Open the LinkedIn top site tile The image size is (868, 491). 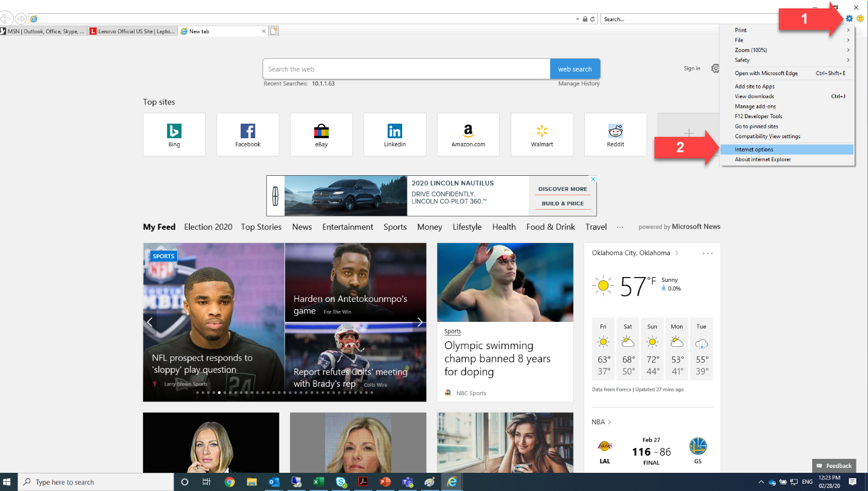(395, 135)
